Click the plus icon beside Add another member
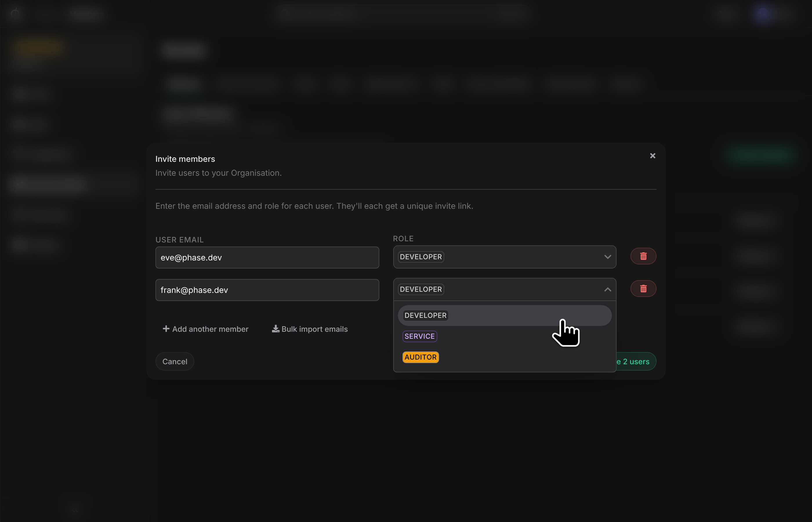The height and width of the screenshot is (522, 812). (166, 329)
